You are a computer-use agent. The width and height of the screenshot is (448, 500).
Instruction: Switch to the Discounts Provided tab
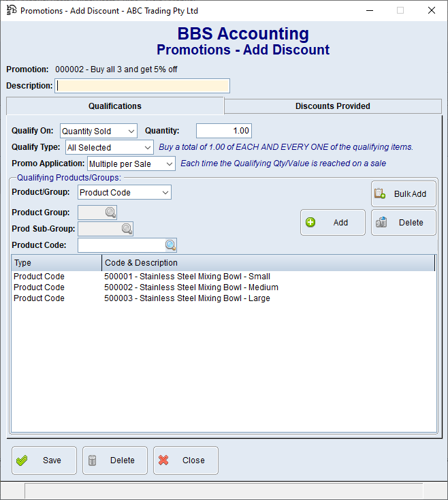332,106
